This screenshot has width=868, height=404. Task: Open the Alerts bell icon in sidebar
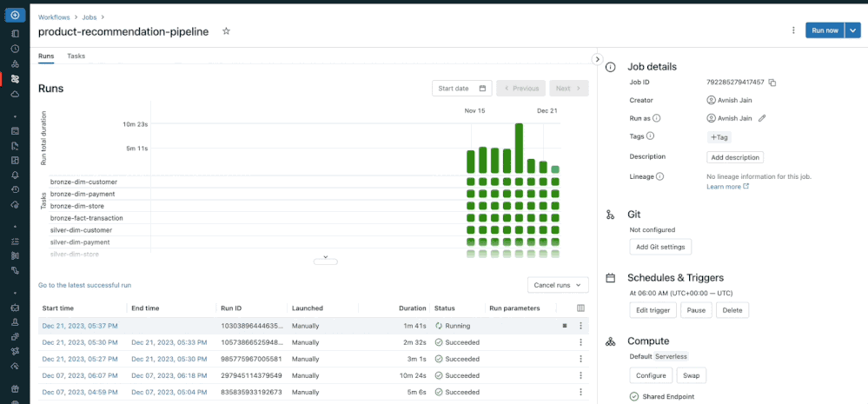tap(15, 175)
